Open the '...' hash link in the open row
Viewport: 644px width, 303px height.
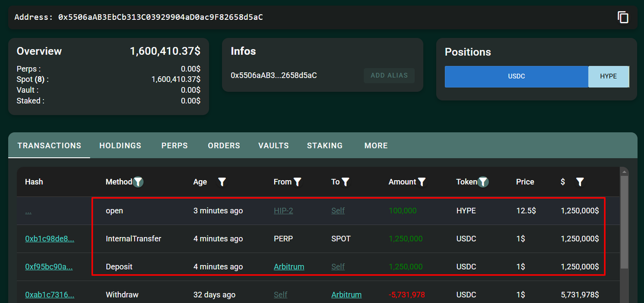(28, 211)
